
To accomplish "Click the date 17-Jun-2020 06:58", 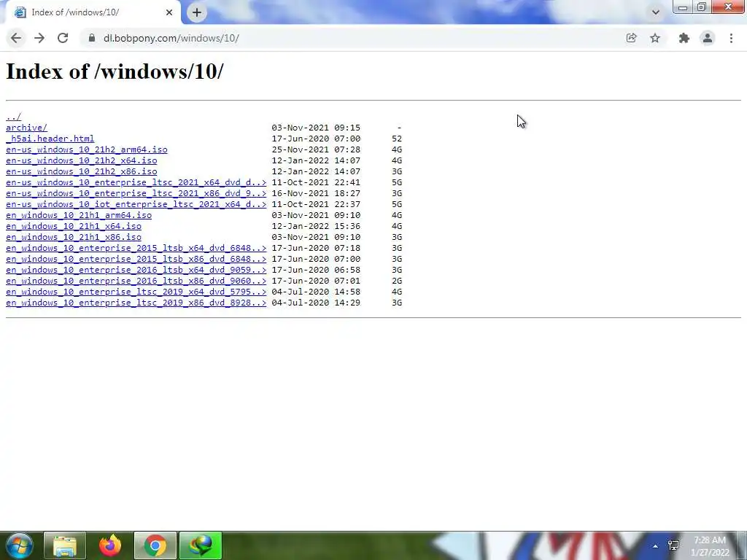I will point(316,270).
